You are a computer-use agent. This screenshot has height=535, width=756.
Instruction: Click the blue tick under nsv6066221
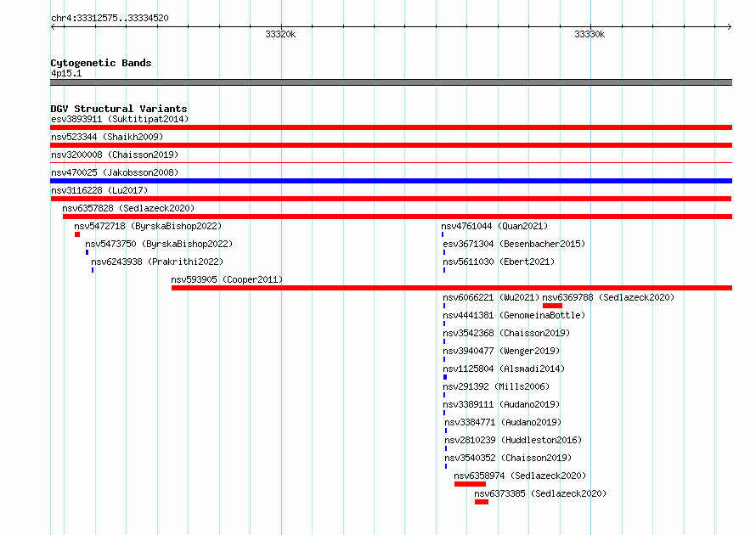pos(444,306)
